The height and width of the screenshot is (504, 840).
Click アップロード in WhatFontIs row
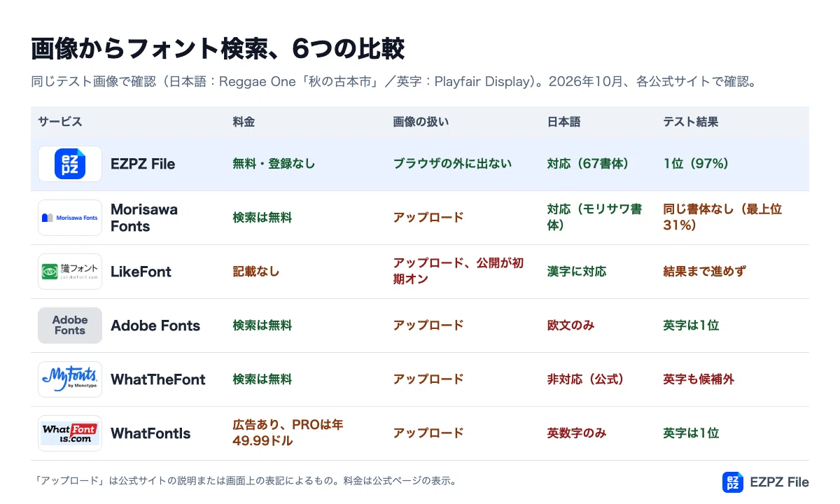coord(428,433)
